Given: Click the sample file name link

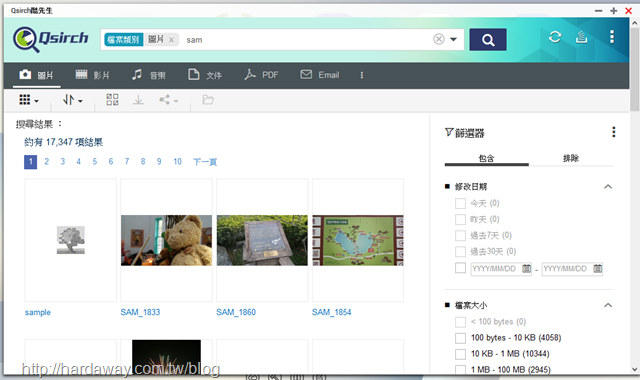Looking at the screenshot, I should [x=38, y=312].
